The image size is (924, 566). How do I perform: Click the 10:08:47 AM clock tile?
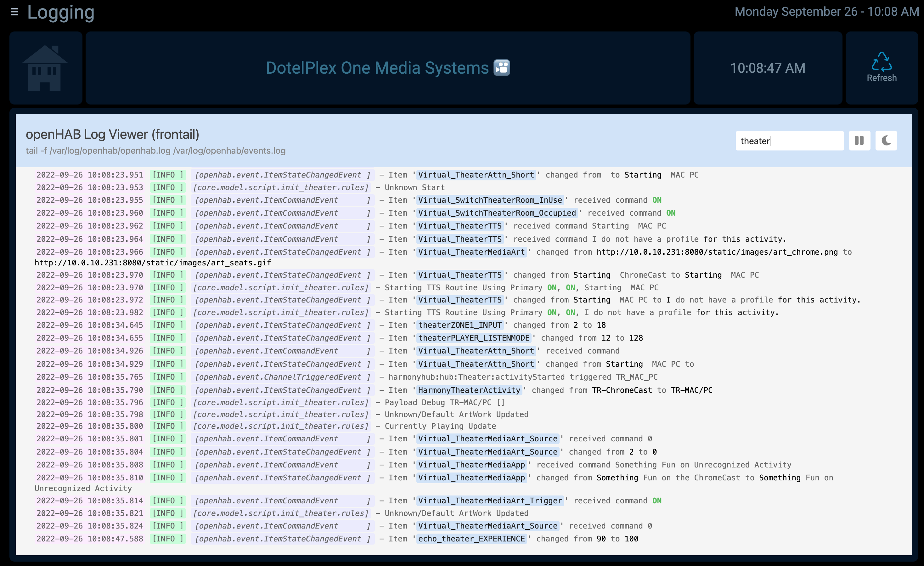768,68
